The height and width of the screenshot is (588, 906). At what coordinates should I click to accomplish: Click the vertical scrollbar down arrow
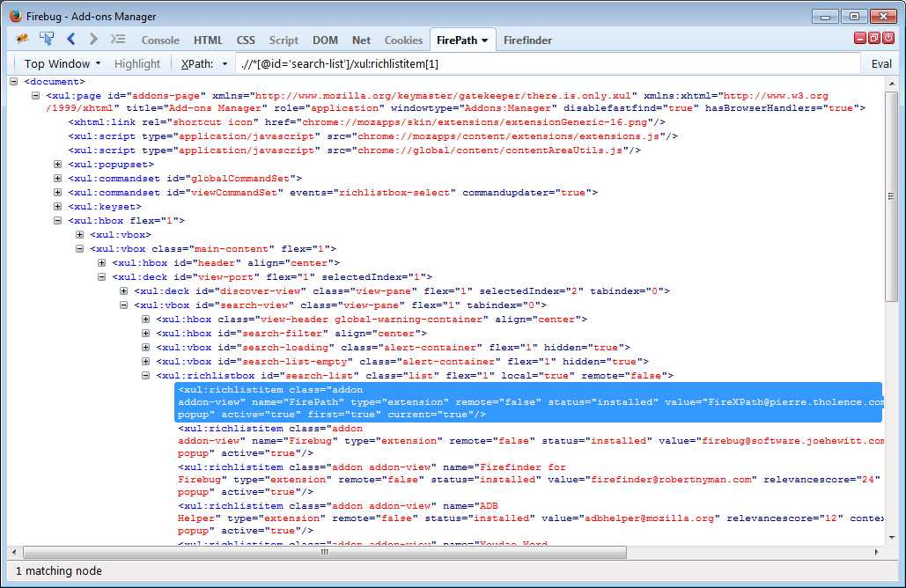click(x=891, y=538)
